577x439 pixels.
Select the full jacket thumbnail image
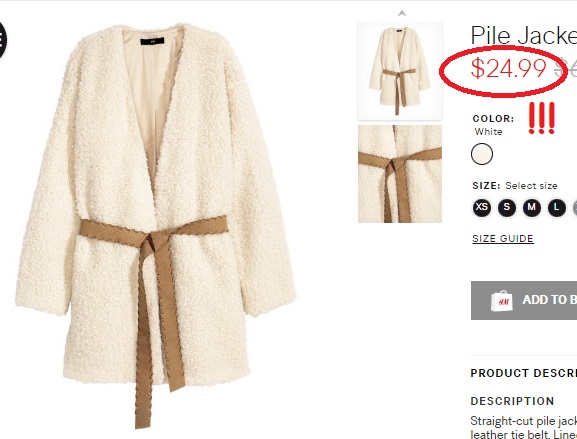[400, 71]
